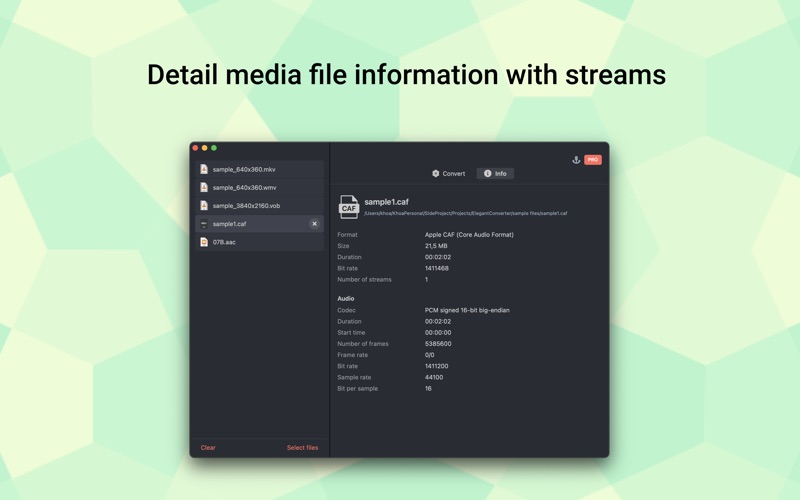The width and height of the screenshot is (800, 500).
Task: Click the sample1.caf file path text
Action: click(x=466, y=213)
